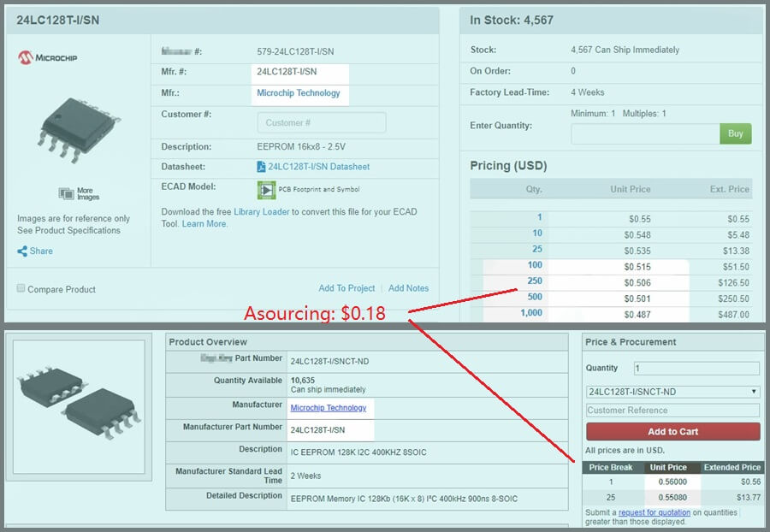Click the SOIC chip product image at top
770x532 pixels.
point(78,129)
